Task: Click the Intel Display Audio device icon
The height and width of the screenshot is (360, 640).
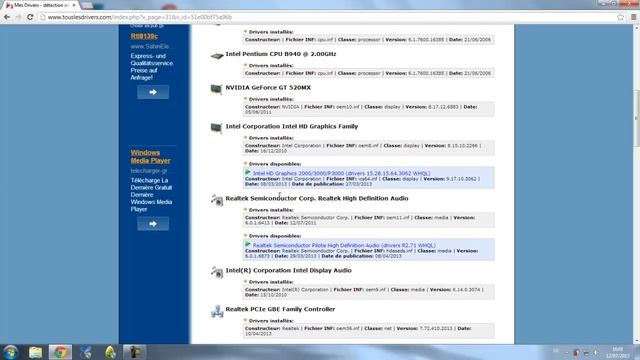Action: pos(217,272)
